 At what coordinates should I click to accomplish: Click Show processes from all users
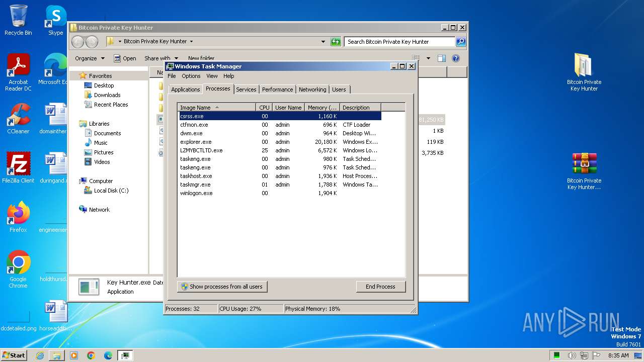(x=222, y=287)
